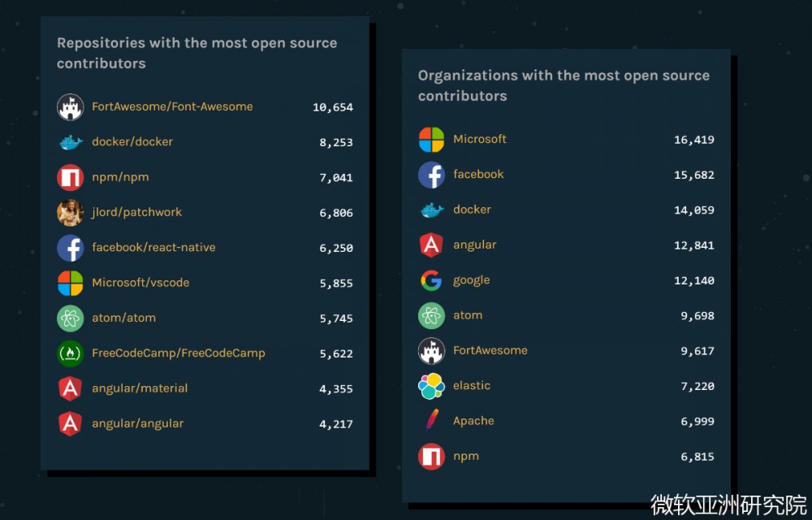Click the docker whale icon in repositories
Screen dimensions: 812x520
[71, 142]
